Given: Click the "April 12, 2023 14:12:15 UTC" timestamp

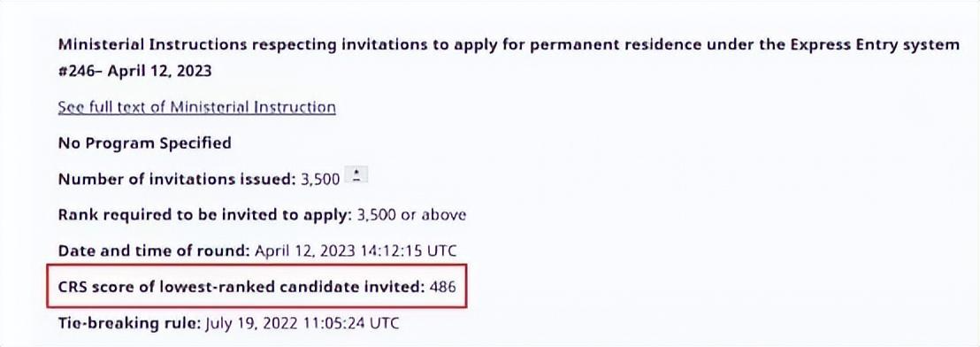Looking at the screenshot, I should [x=356, y=251].
